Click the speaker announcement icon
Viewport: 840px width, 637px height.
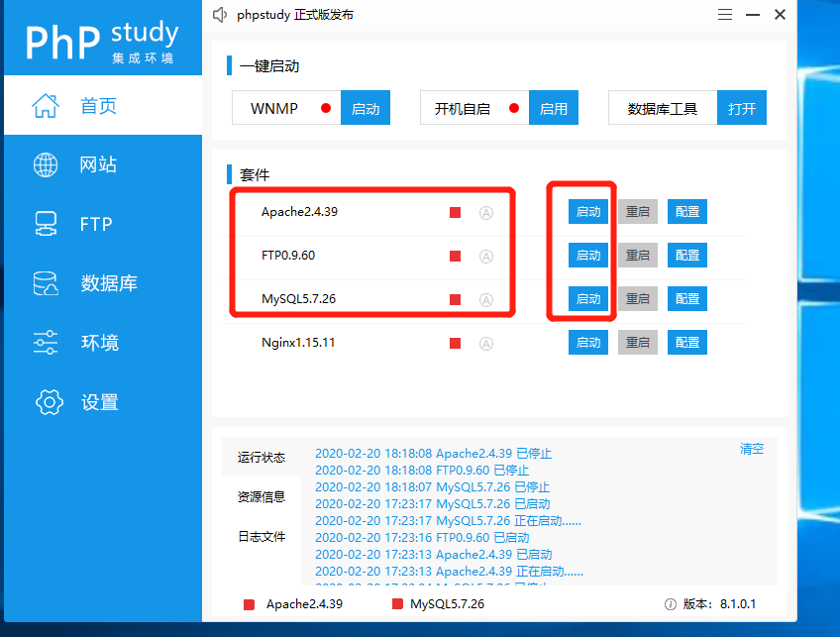(220, 15)
